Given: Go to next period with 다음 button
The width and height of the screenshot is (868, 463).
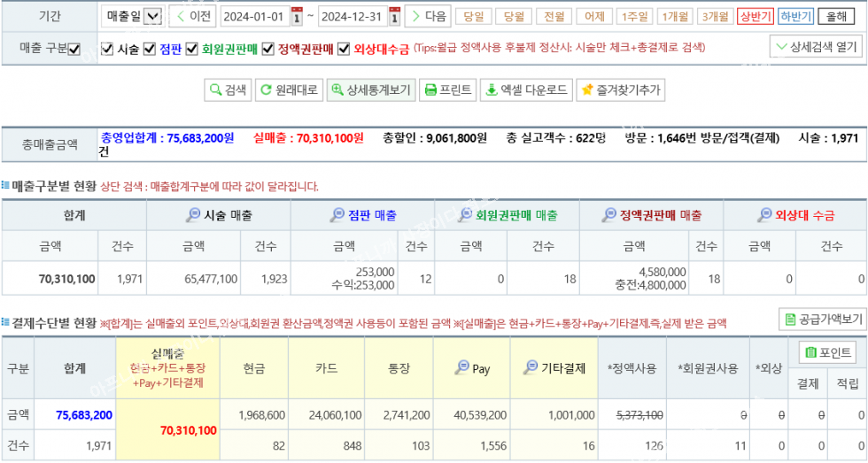Looking at the screenshot, I should (x=427, y=17).
